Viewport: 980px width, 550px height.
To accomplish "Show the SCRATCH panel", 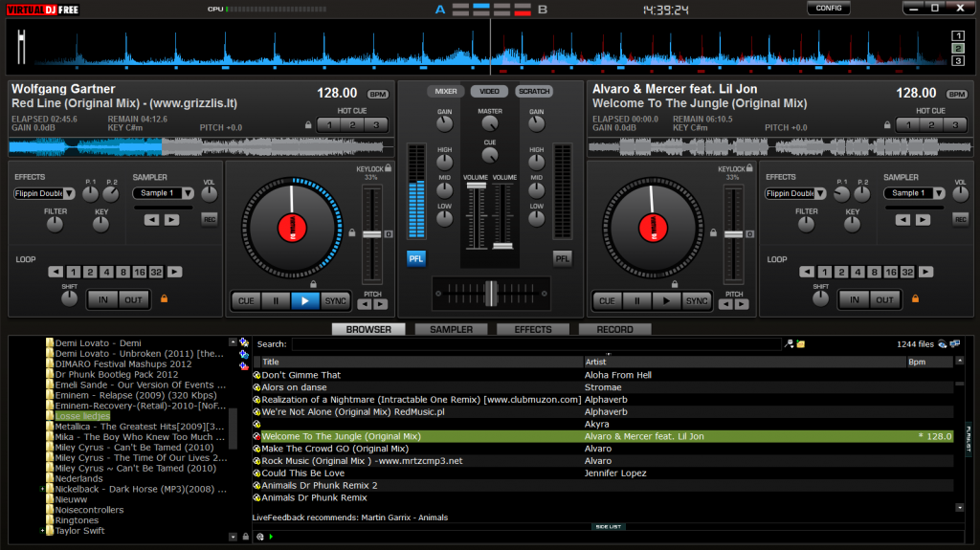I will (534, 91).
